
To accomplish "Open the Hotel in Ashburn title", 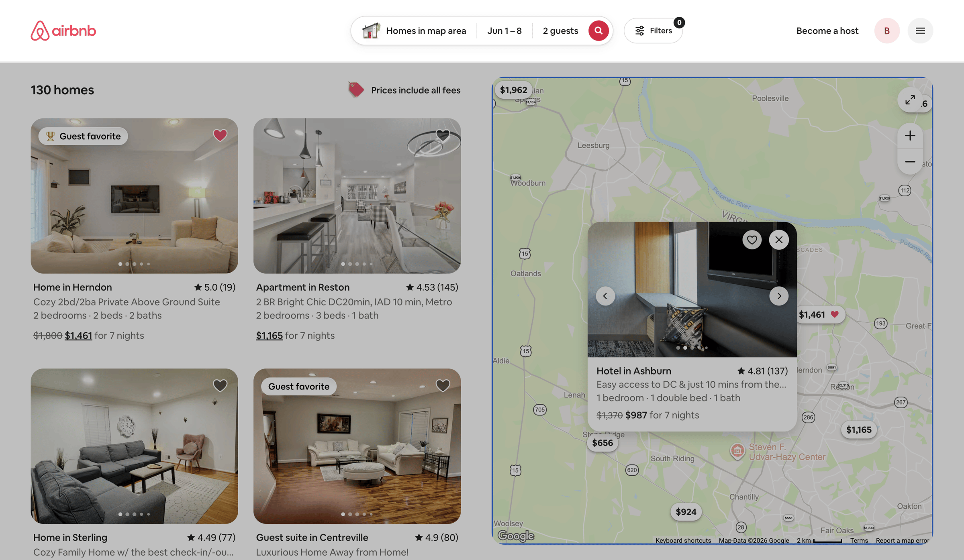I will click(633, 371).
